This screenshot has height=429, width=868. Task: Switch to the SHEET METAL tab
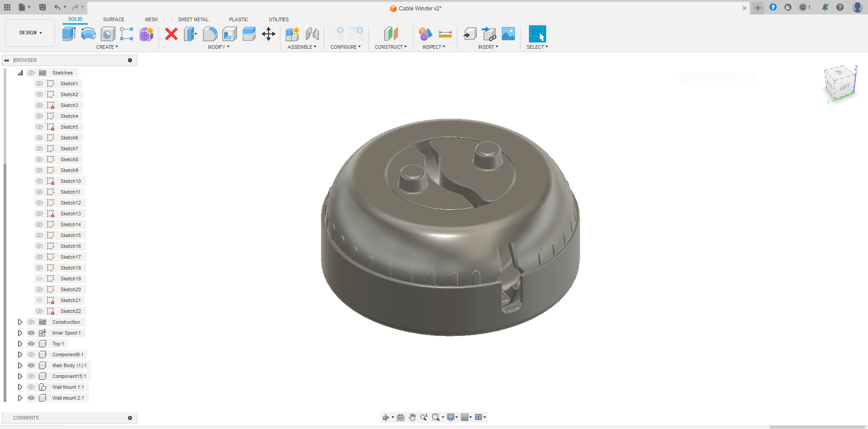[193, 19]
